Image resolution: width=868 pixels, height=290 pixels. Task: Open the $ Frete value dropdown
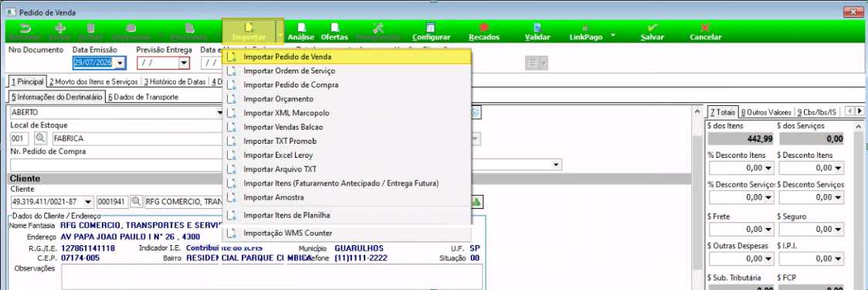768,229
